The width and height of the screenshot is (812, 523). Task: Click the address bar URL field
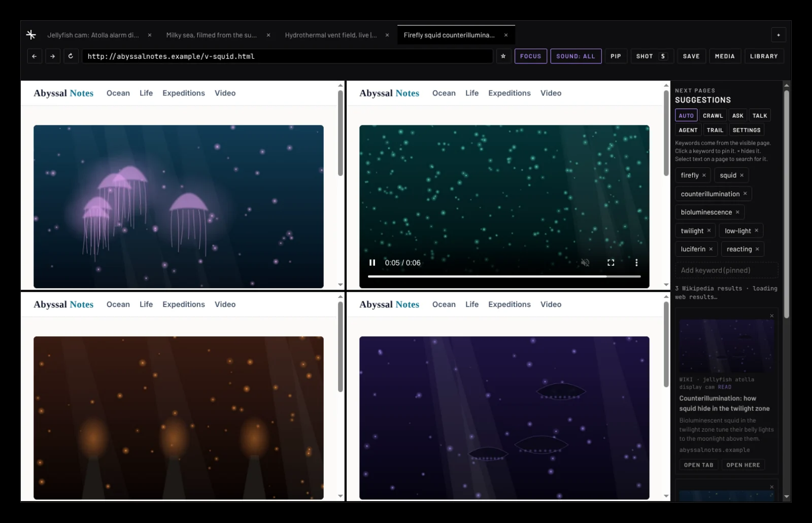click(287, 56)
